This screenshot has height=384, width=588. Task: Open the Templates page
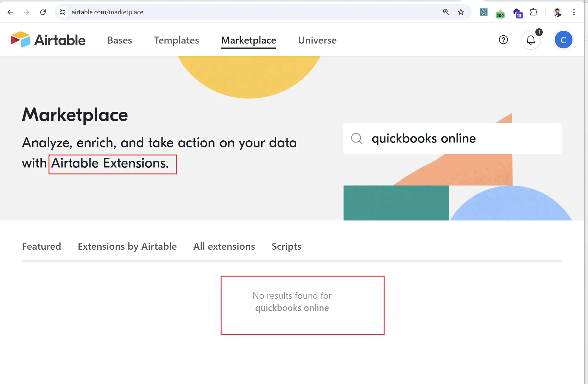click(176, 40)
